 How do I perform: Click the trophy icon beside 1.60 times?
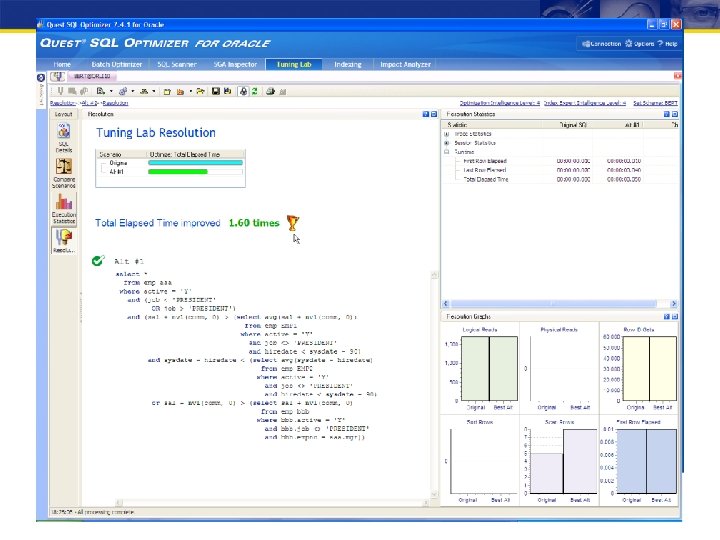tap(292, 223)
